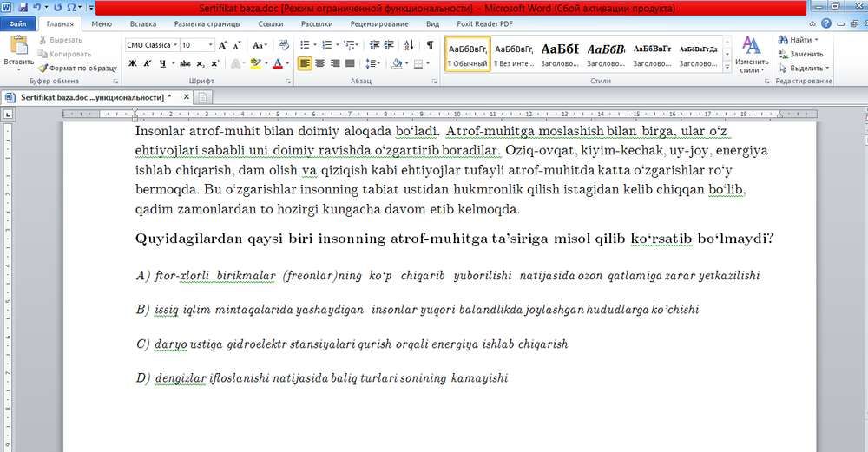Image resolution: width=868 pixels, height=452 pixels.
Task: Apply the Без инте... style
Action: tap(514, 54)
